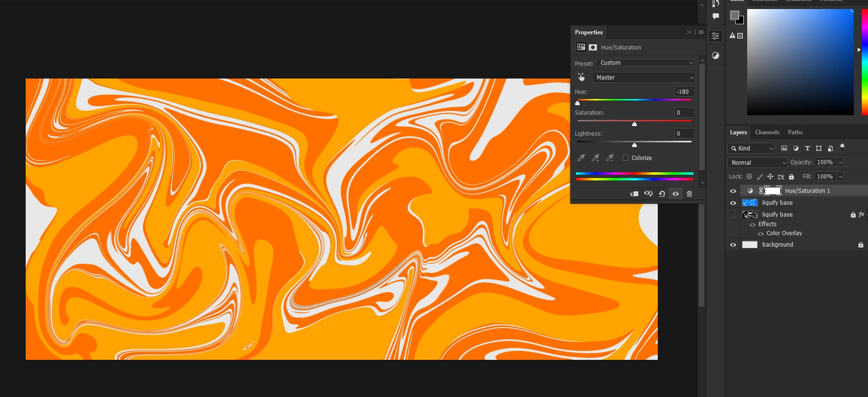Toggle the Color Overlay effect visibility
Screen dimensions: 868x397
click(x=761, y=234)
